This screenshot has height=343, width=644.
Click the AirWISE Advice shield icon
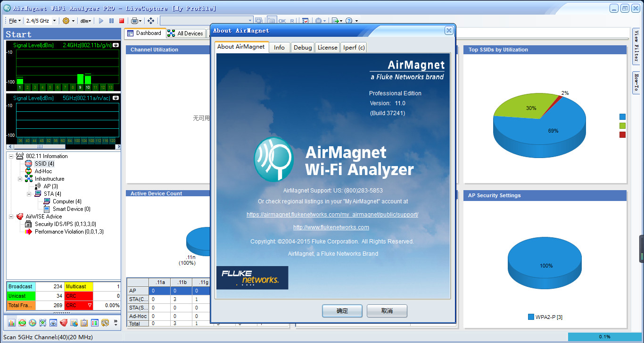pos(20,217)
